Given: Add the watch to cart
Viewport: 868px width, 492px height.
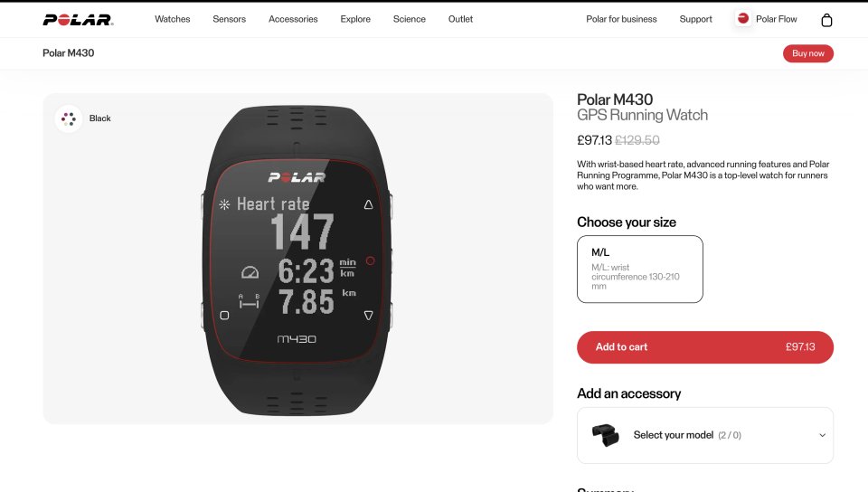Looking at the screenshot, I should [x=704, y=347].
